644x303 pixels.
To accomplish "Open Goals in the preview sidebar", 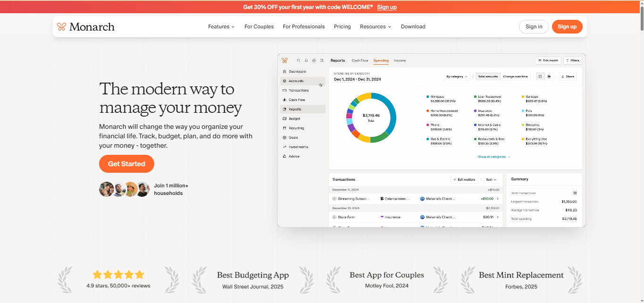I will tap(302, 137).
